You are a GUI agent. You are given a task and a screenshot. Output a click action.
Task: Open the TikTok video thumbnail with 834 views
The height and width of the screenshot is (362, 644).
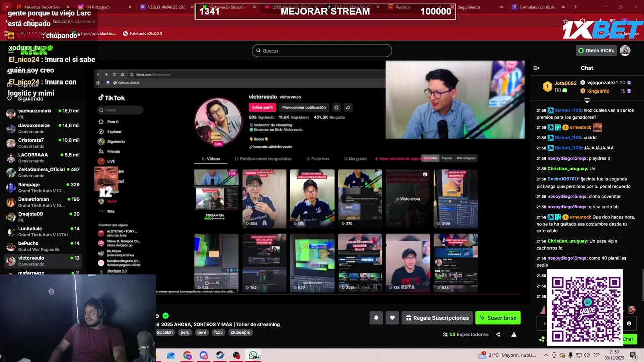[264, 199]
